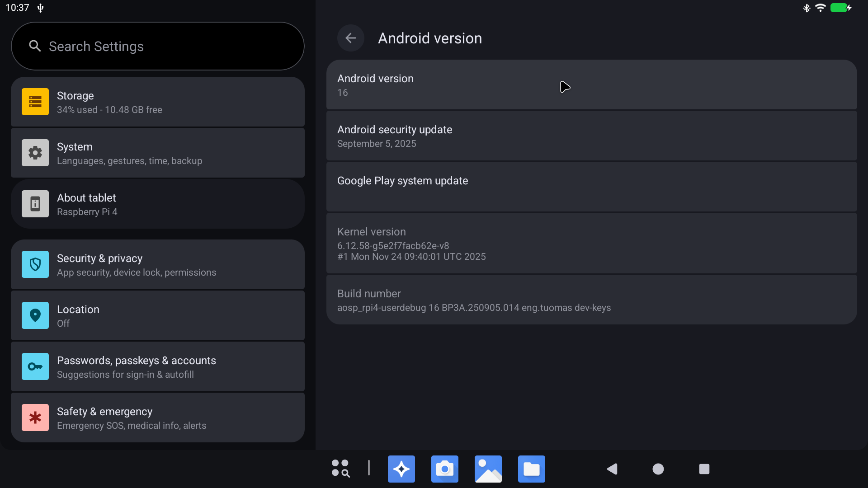Screen dimensions: 868x488
Task: Click the Security & privacy shield icon
Action: click(x=35, y=264)
